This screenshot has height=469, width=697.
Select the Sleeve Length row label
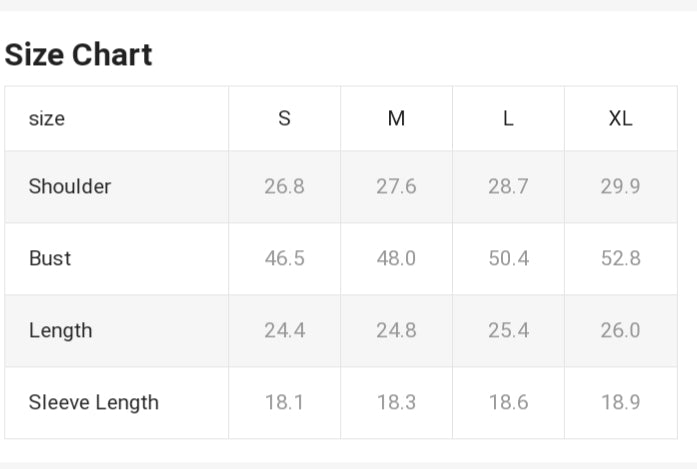coord(93,402)
